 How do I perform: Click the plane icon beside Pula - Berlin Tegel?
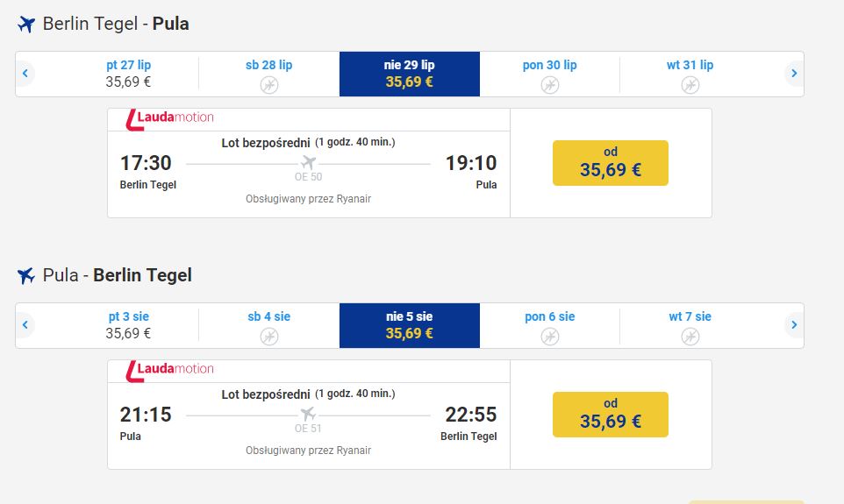[x=26, y=276]
